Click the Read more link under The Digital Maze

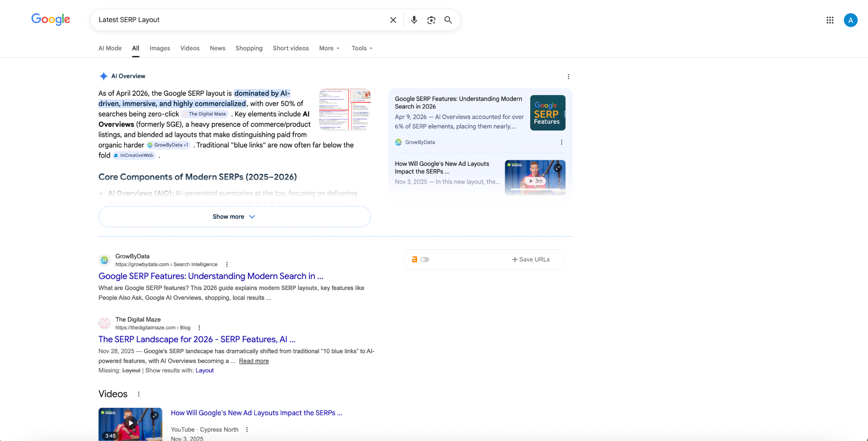coord(254,361)
